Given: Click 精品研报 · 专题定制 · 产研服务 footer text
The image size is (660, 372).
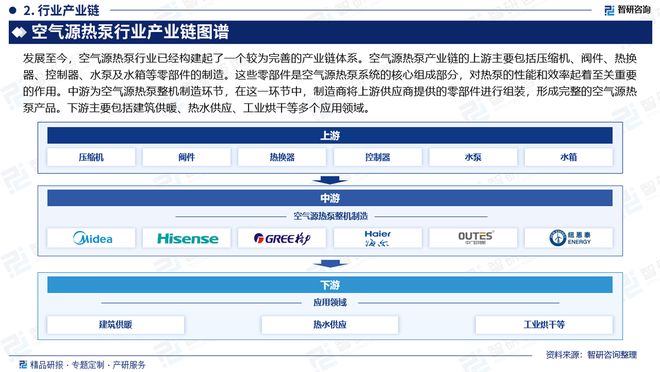Looking at the screenshot, I should pos(88,365).
